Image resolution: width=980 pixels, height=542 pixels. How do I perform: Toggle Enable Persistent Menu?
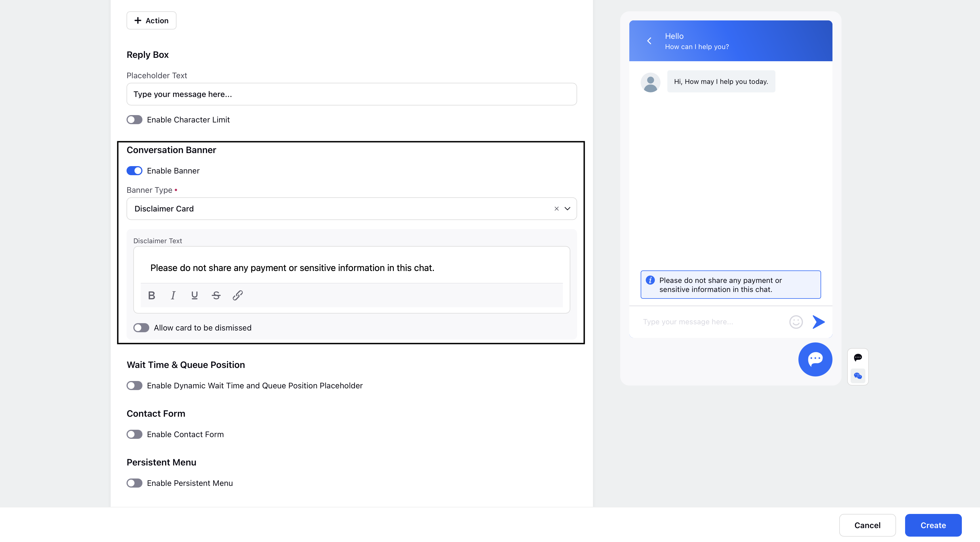point(134,483)
